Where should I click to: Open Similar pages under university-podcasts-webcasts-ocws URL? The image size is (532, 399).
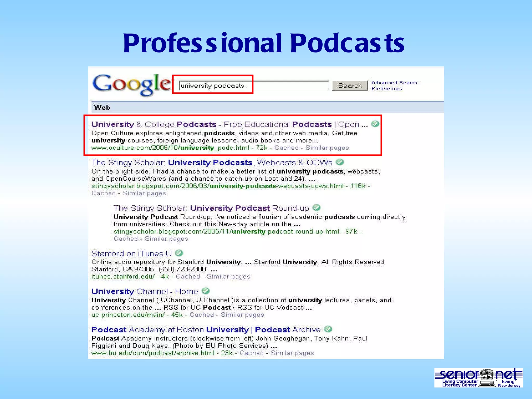(x=144, y=193)
